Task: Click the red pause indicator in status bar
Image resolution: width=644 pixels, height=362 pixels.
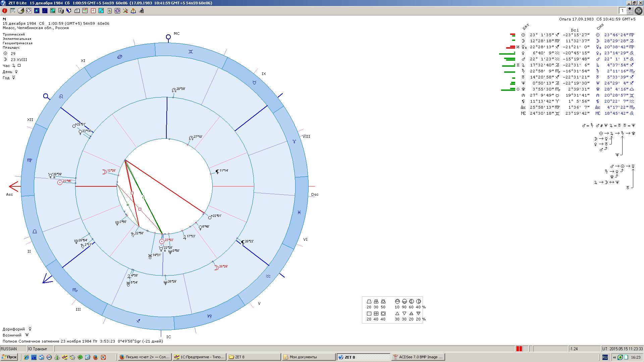Action: click(519, 349)
